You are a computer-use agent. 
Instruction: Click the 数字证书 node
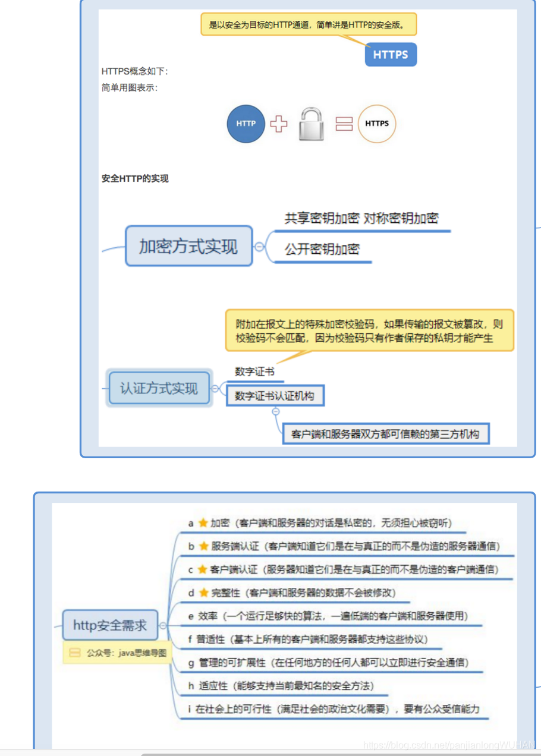(x=254, y=372)
